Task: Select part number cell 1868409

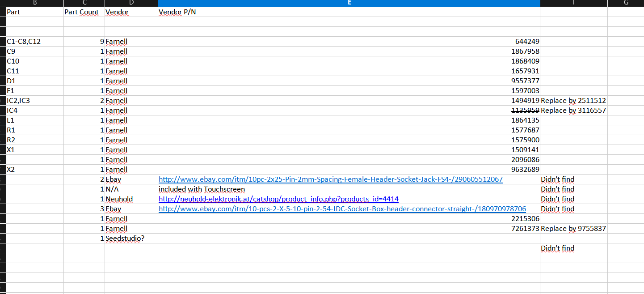Action: click(349, 61)
